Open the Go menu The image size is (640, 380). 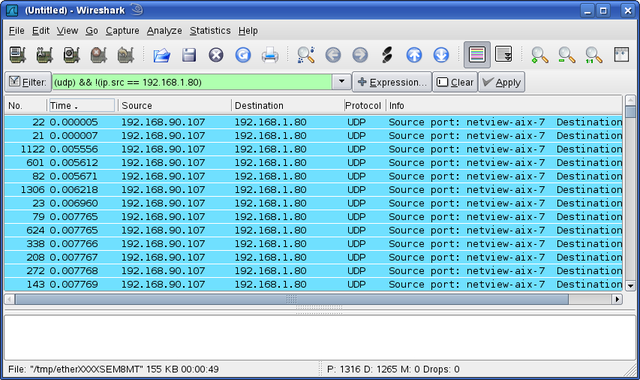click(x=92, y=31)
